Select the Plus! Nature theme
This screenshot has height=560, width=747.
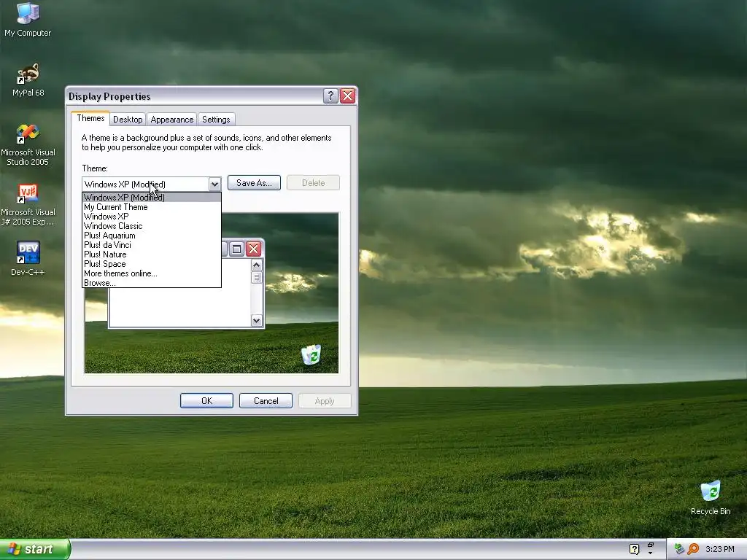coord(152,254)
